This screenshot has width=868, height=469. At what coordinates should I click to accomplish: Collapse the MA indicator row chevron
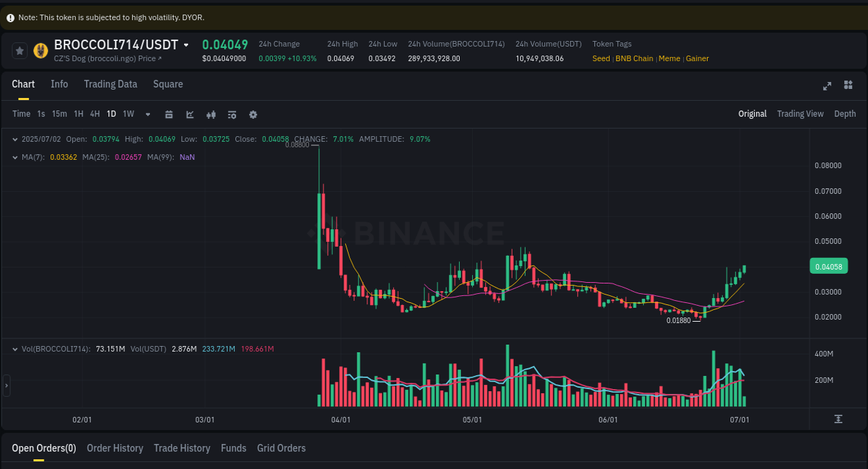15,157
